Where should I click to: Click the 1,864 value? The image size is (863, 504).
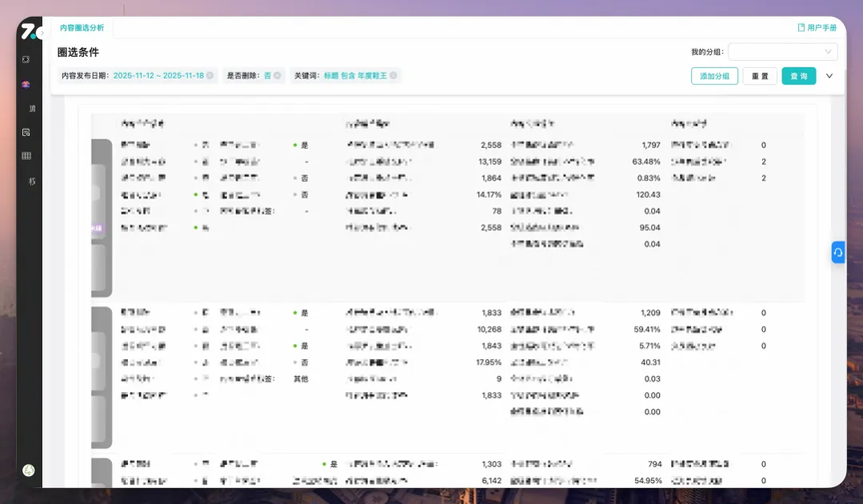pyautogui.click(x=491, y=179)
